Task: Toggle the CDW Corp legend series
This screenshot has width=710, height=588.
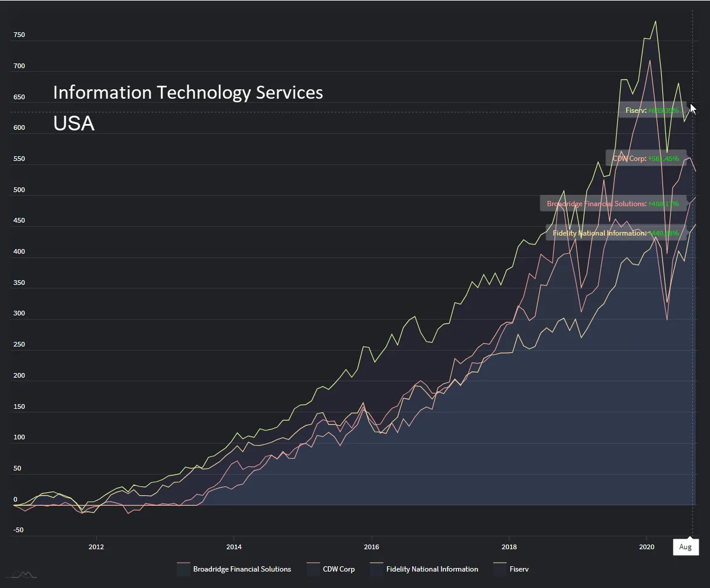Action: [331, 569]
